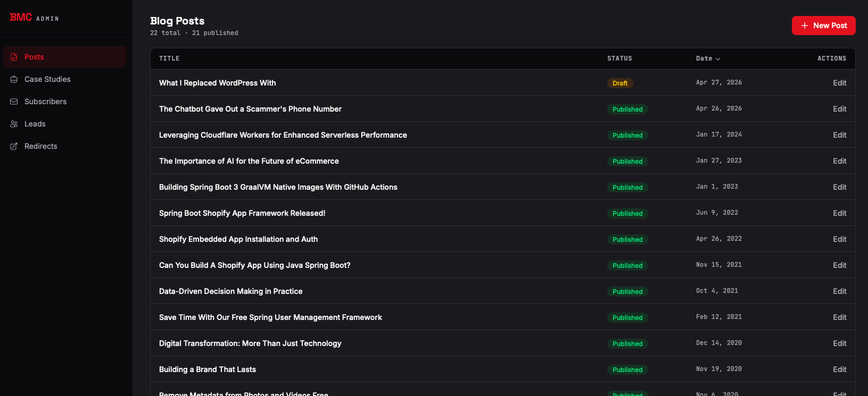This screenshot has width=868, height=396.
Task: Click the 'Blog Posts' page heading
Action: tap(177, 21)
